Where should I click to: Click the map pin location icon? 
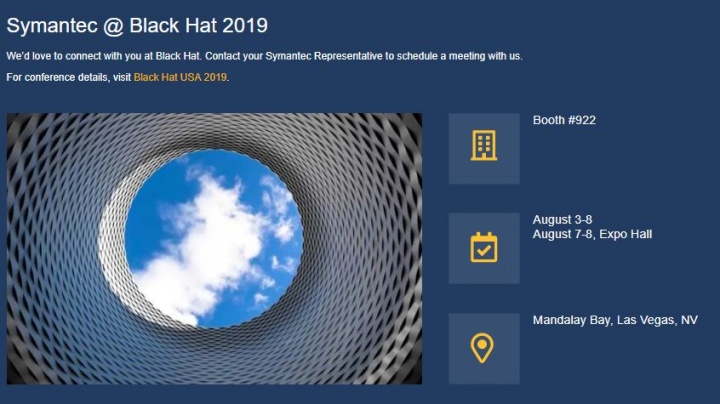[x=482, y=348]
